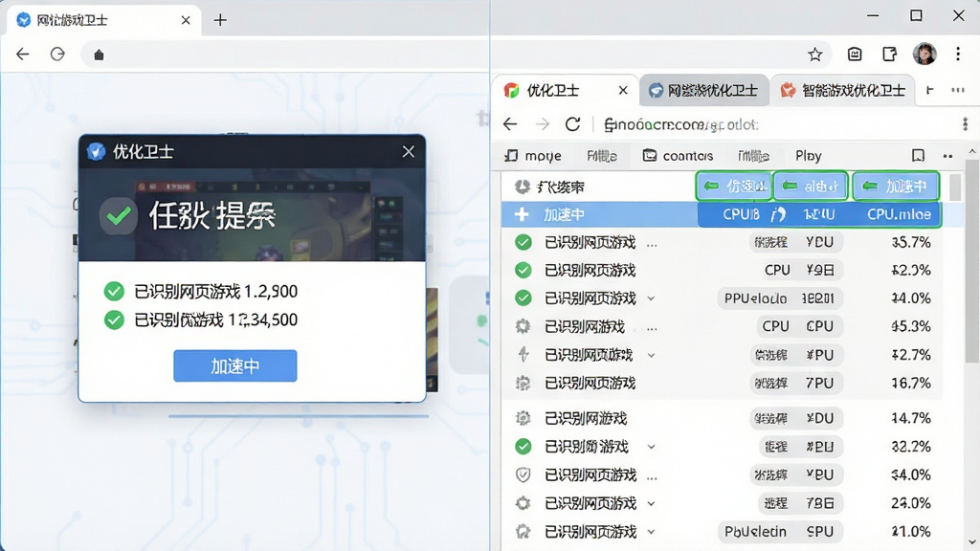Open the inner browser's vertical dots menu by the URL
The height and width of the screenshot is (551, 980).
(x=965, y=124)
